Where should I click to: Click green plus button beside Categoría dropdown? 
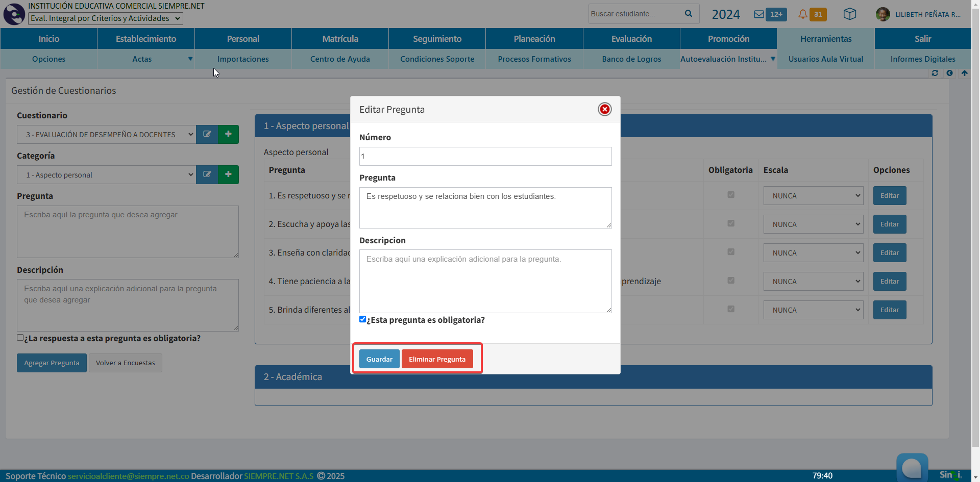[x=228, y=174]
